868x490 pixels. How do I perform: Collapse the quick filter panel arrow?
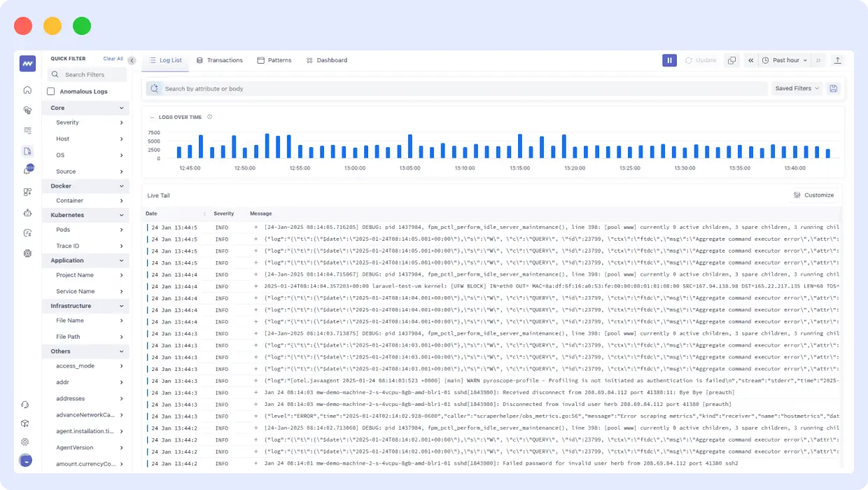pyautogui.click(x=132, y=60)
